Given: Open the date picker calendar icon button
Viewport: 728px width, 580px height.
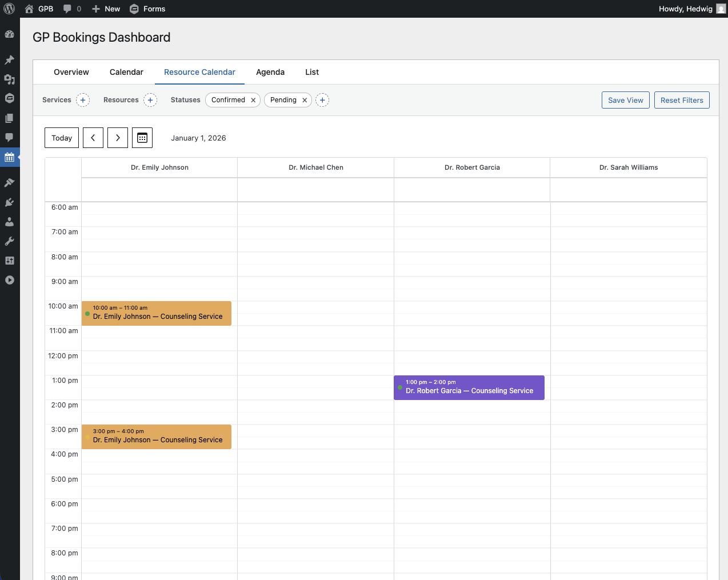Looking at the screenshot, I should (x=142, y=138).
